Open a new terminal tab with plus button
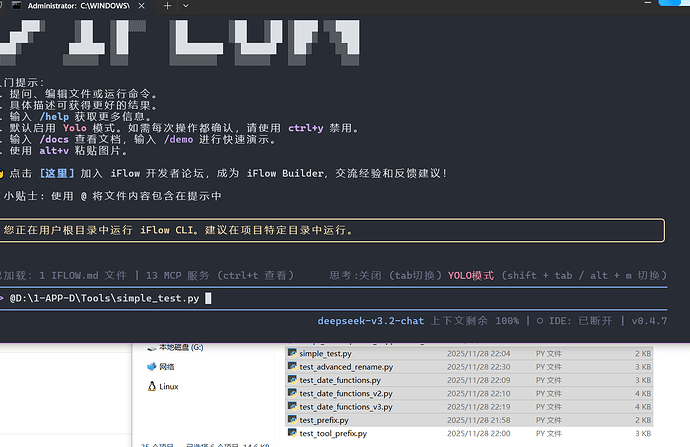Image resolution: width=690 pixels, height=447 pixels. (167, 6)
